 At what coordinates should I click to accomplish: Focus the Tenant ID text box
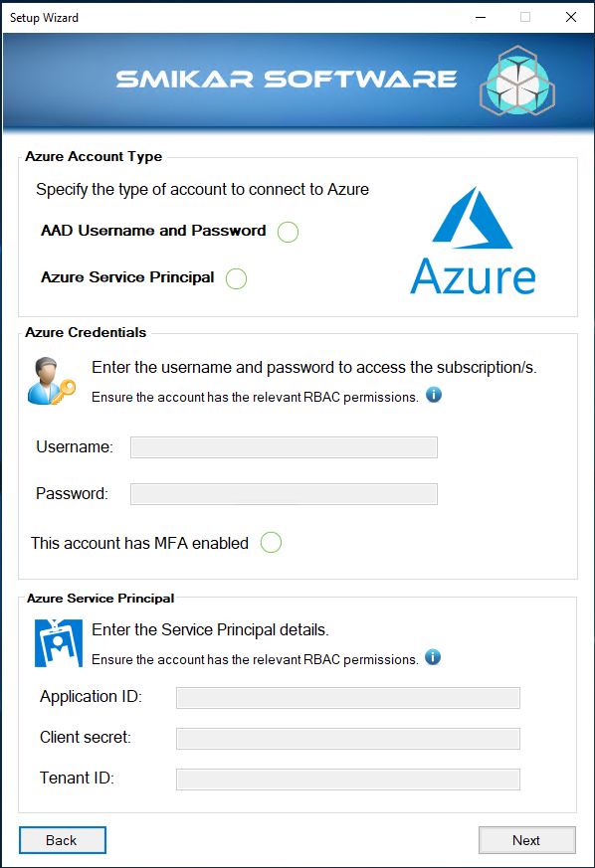tap(348, 780)
